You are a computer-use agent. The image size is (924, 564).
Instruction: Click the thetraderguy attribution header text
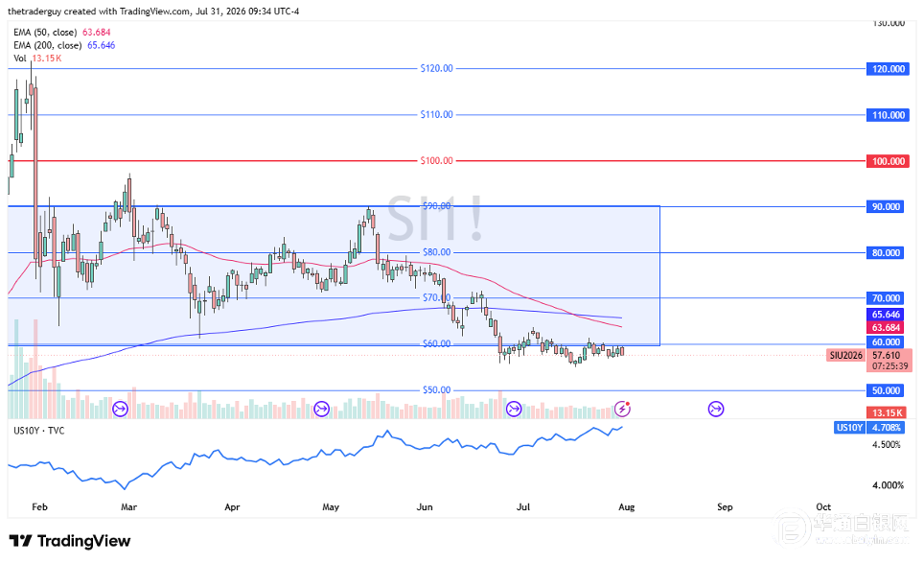[153, 12]
